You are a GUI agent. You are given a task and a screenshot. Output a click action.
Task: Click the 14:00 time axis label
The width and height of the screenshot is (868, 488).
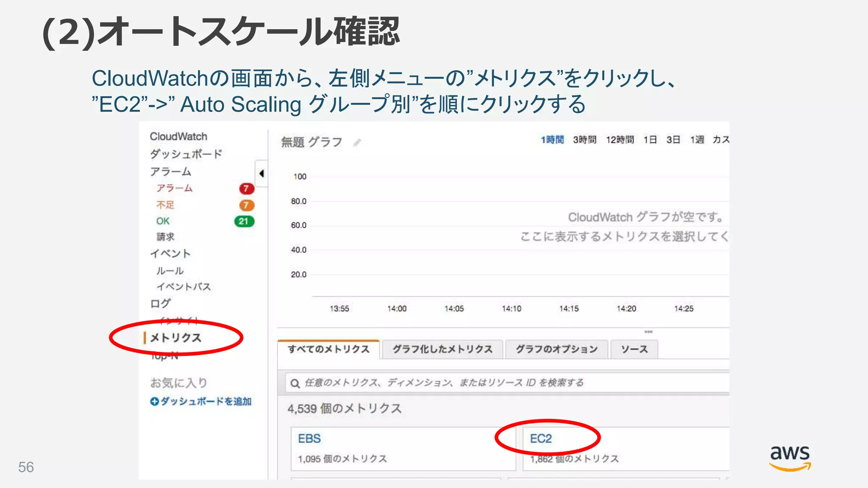point(397,309)
